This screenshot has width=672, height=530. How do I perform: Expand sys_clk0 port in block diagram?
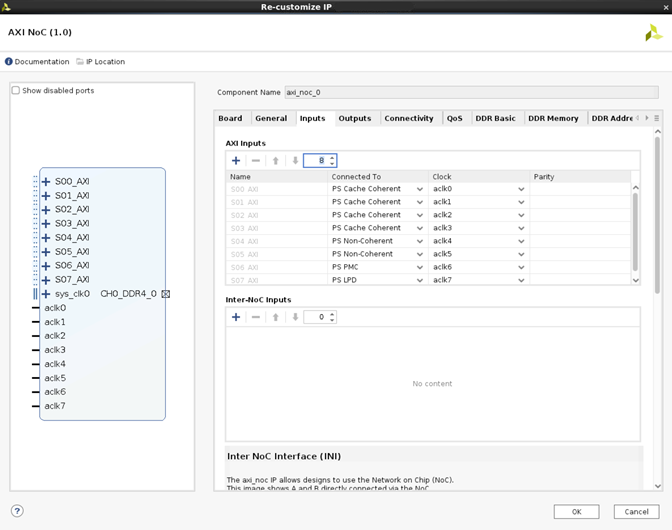[46, 294]
